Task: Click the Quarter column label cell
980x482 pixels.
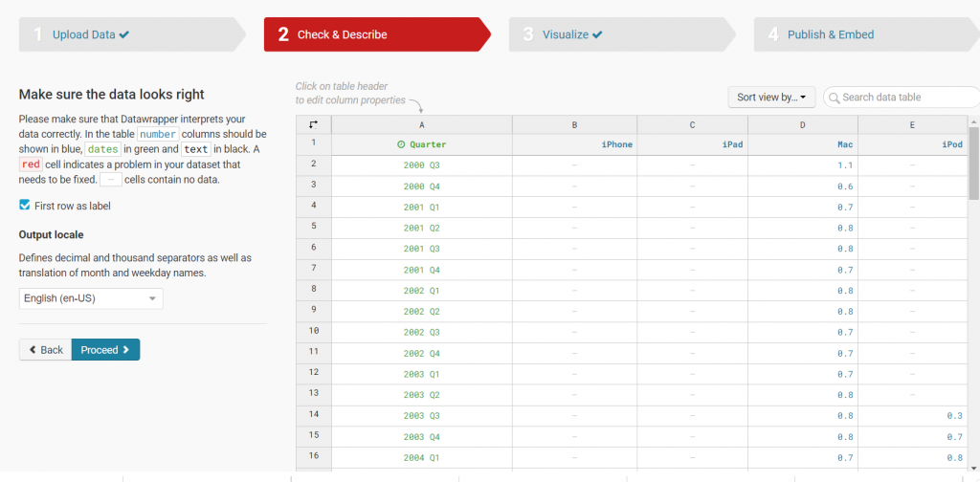Action: [422, 144]
